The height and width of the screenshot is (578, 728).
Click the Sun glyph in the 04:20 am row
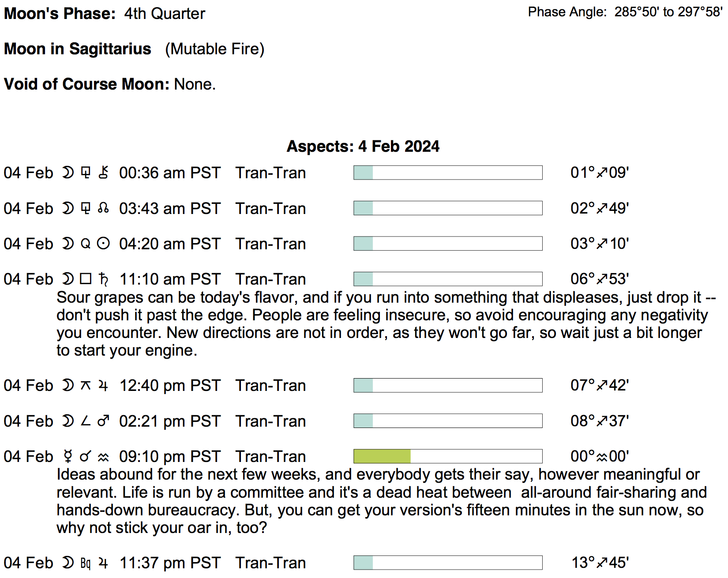[104, 244]
